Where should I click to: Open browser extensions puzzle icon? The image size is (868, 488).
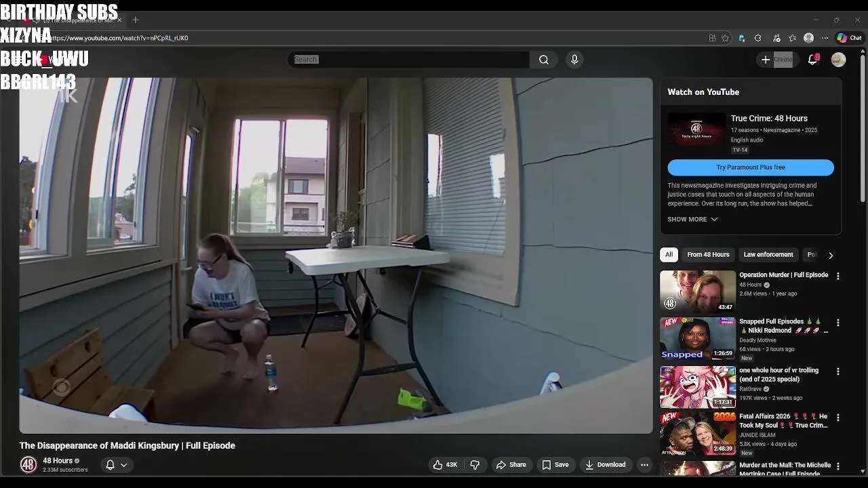click(758, 38)
